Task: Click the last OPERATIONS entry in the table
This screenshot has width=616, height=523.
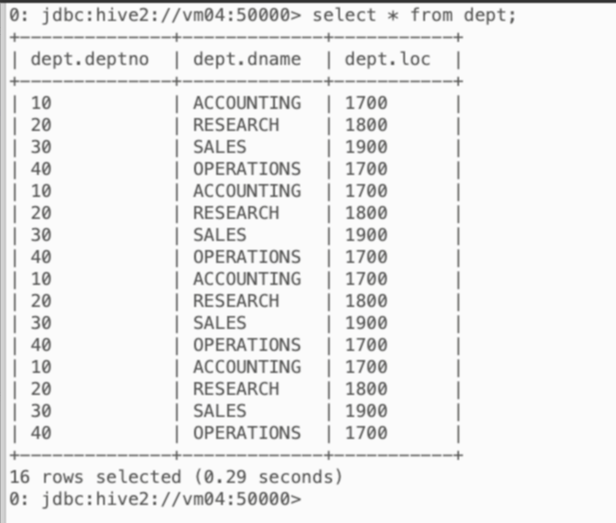Action: (247, 433)
